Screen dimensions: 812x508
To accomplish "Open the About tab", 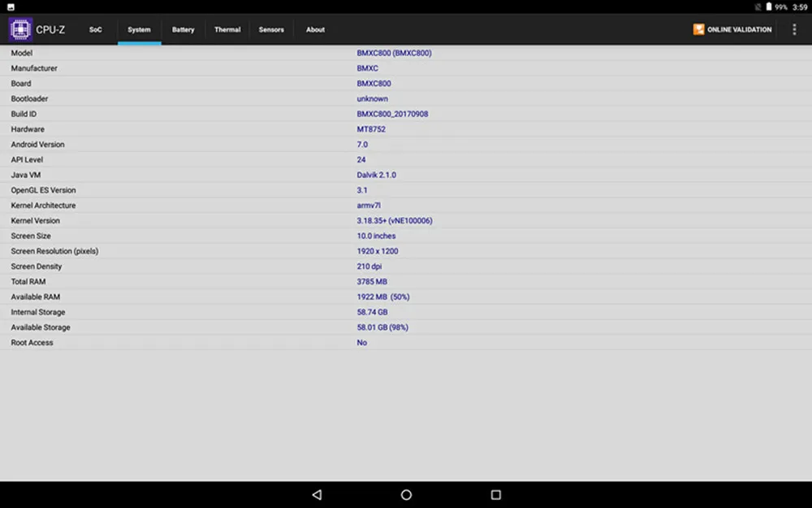I will click(x=315, y=29).
